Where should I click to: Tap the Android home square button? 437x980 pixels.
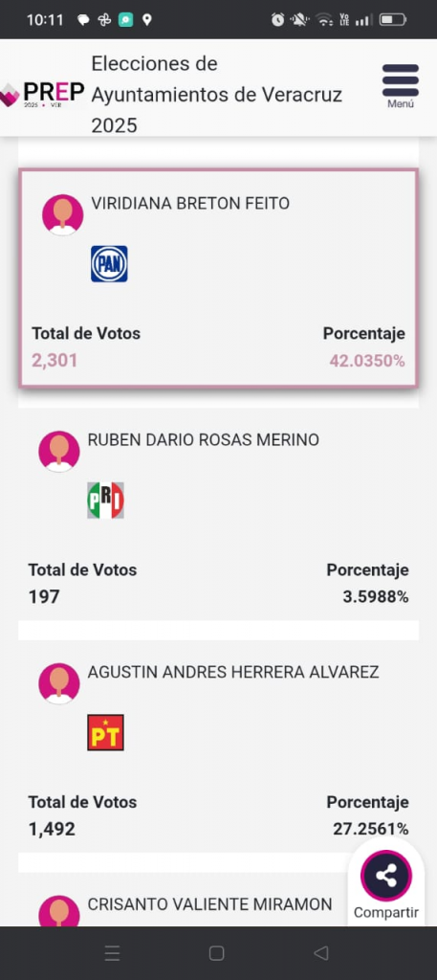217,953
